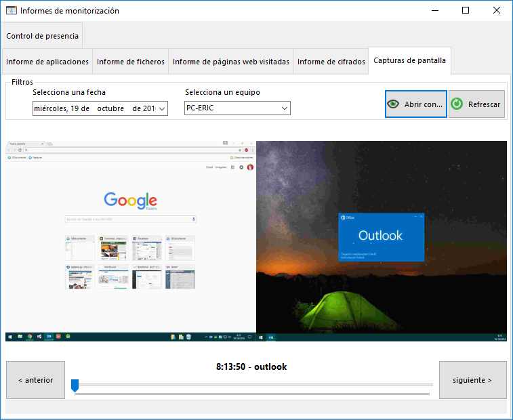Click the Google logo in the captured screenshot

point(131,201)
